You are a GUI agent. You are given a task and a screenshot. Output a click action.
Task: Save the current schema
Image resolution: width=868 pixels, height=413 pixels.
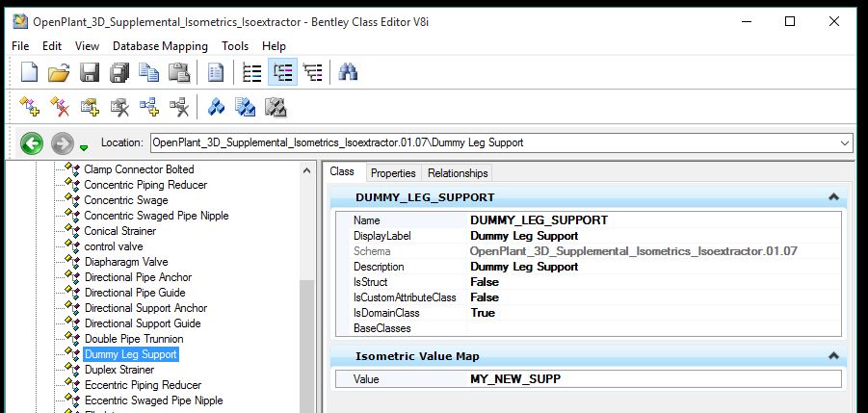(x=90, y=72)
